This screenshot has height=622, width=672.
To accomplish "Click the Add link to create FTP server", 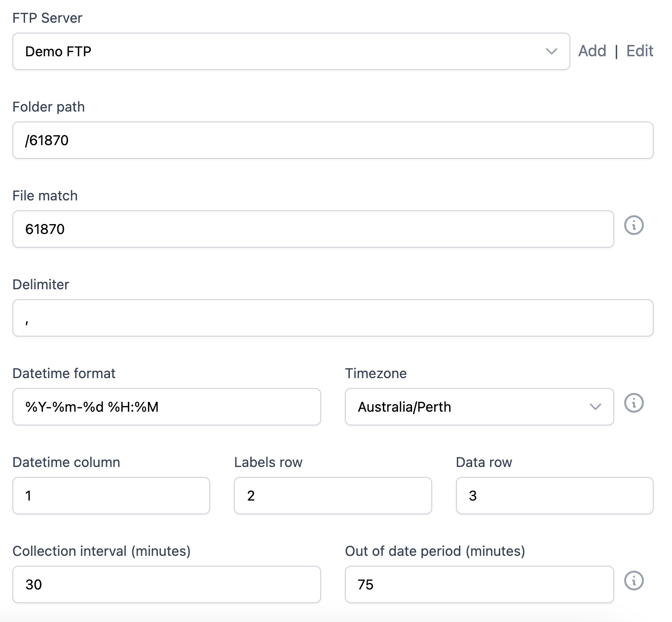I will click(x=593, y=51).
